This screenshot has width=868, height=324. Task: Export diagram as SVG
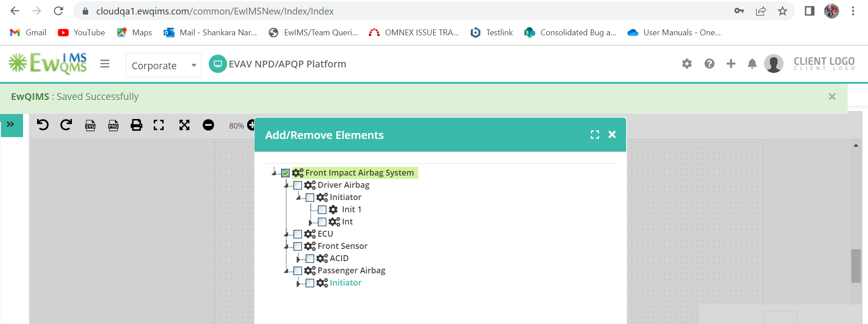pyautogui.click(x=90, y=125)
